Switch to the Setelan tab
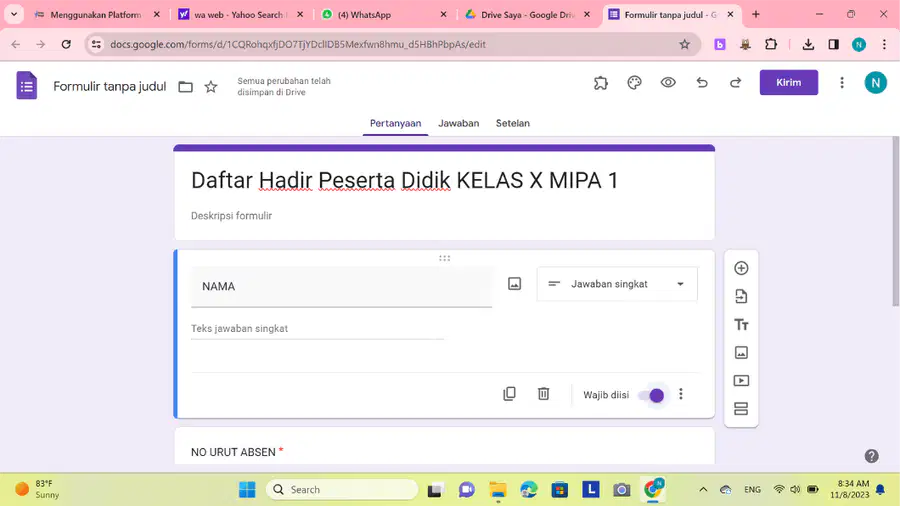The height and width of the screenshot is (506, 900). point(513,123)
